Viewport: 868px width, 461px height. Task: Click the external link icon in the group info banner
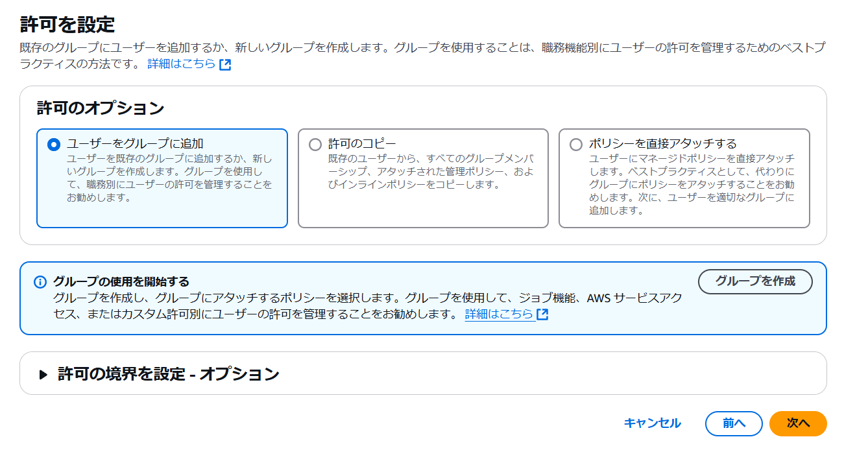pos(543,314)
